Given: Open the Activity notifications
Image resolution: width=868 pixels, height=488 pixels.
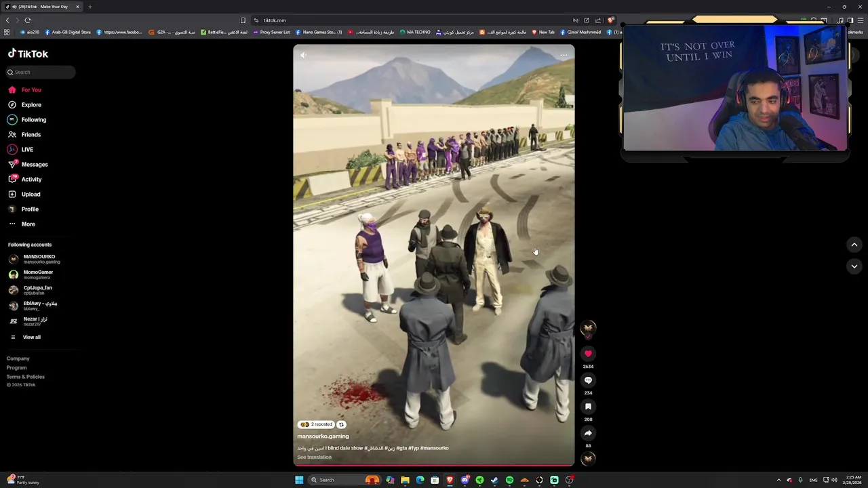Looking at the screenshot, I should click(x=25, y=179).
